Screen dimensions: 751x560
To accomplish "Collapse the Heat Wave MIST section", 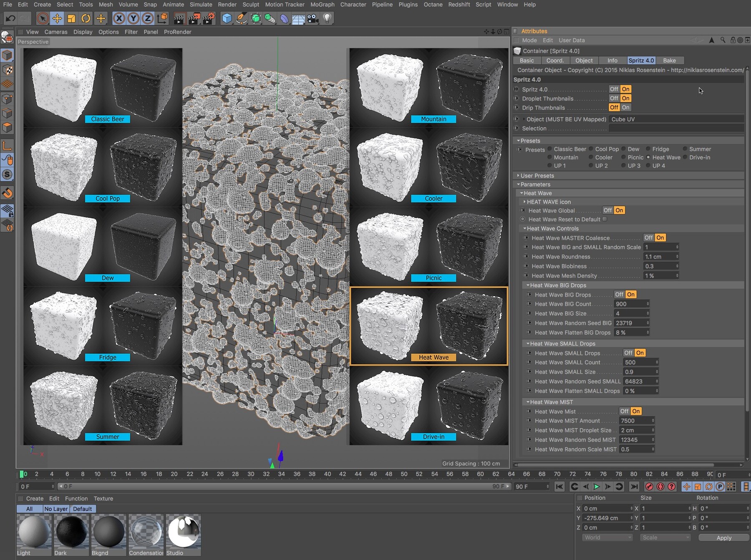I will coord(528,402).
